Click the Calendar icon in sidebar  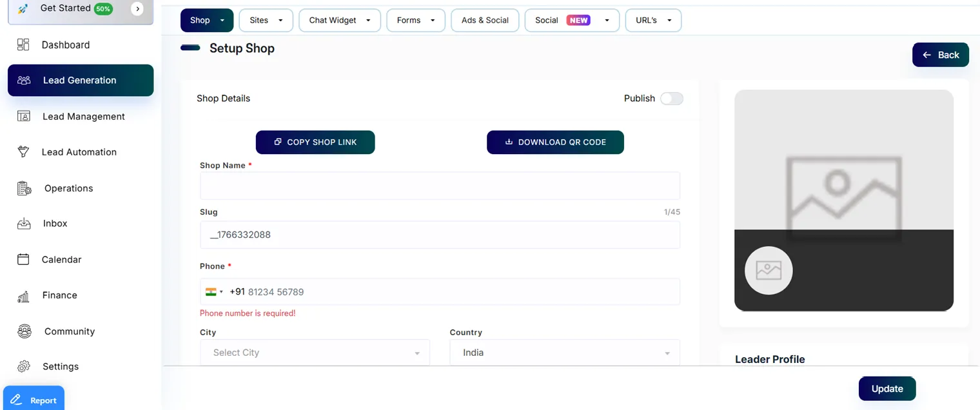[23, 259]
